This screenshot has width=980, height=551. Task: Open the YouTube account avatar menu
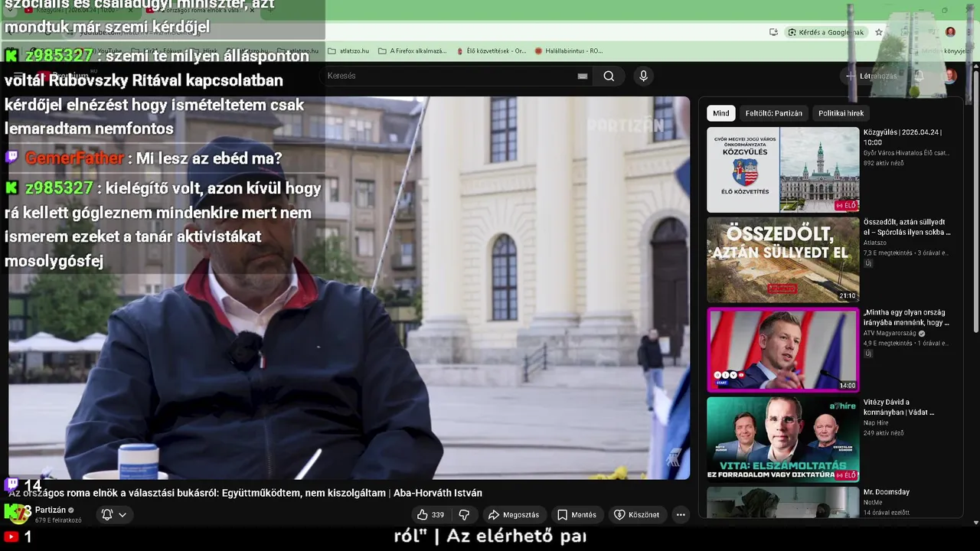point(949,76)
